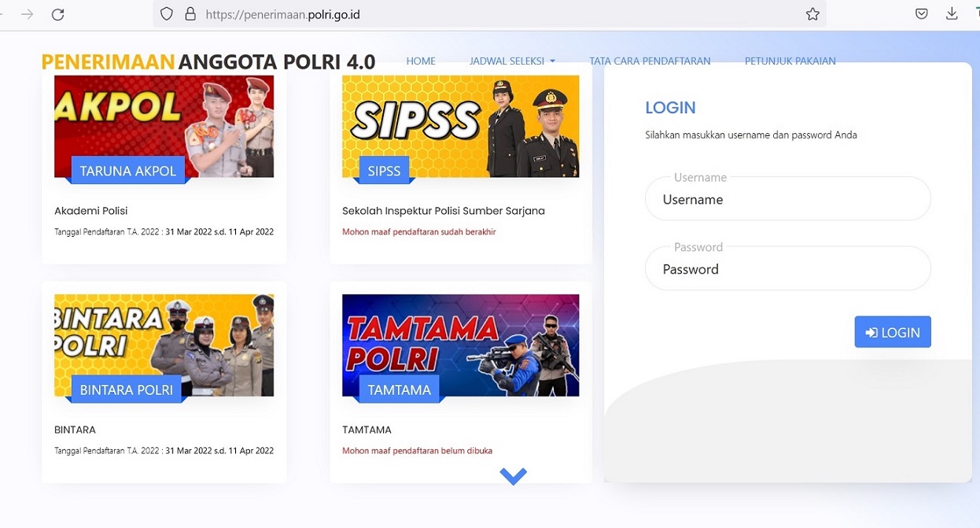Click 'Sekolah Inspektur Polisi Sumber Sarjana' text
The height and width of the screenshot is (528, 980).
(444, 211)
